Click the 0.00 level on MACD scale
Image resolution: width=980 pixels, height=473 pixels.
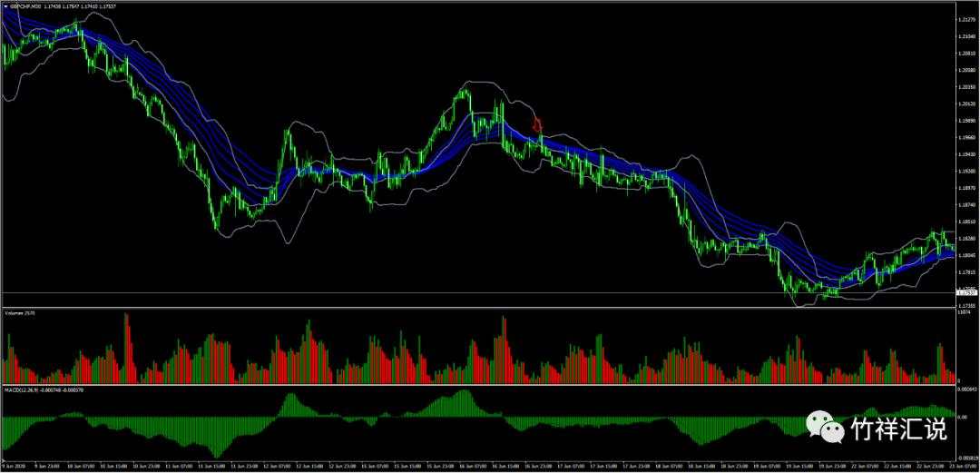(963, 418)
